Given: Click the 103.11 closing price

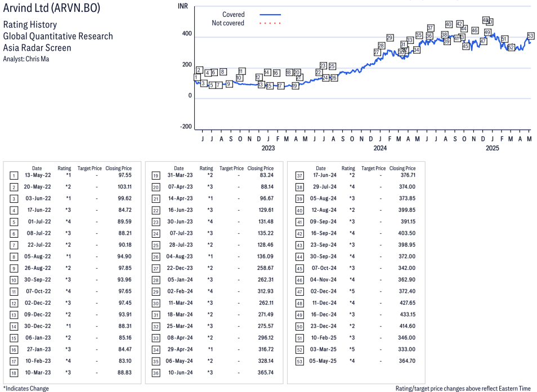Looking at the screenshot, I should pos(124,187).
